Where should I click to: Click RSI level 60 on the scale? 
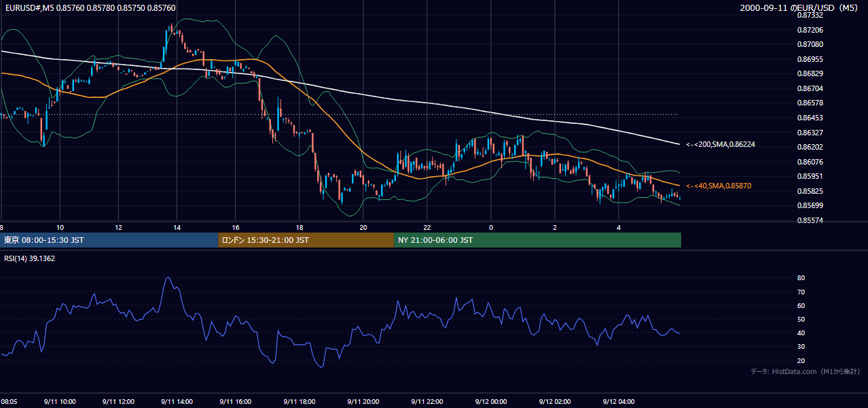801,305
